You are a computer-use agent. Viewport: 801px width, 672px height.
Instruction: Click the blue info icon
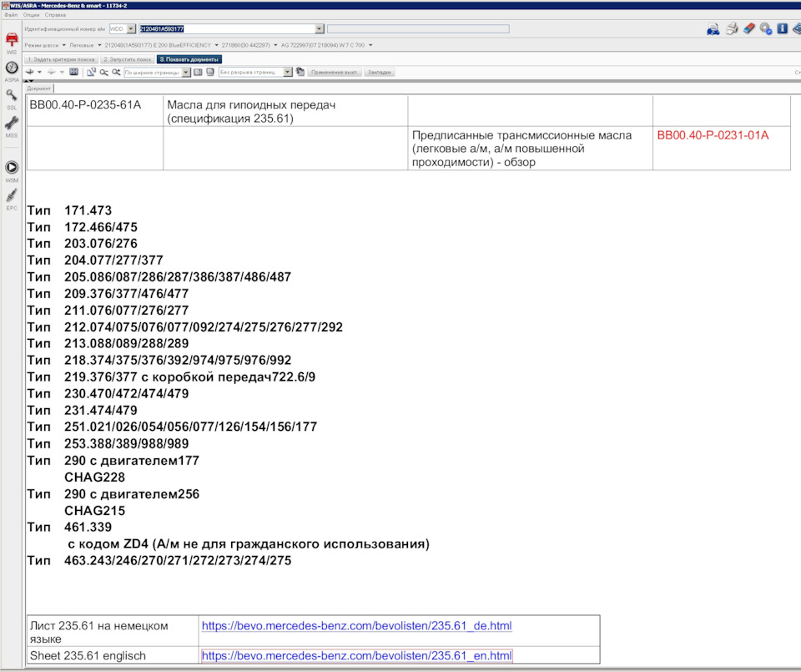tap(782, 28)
